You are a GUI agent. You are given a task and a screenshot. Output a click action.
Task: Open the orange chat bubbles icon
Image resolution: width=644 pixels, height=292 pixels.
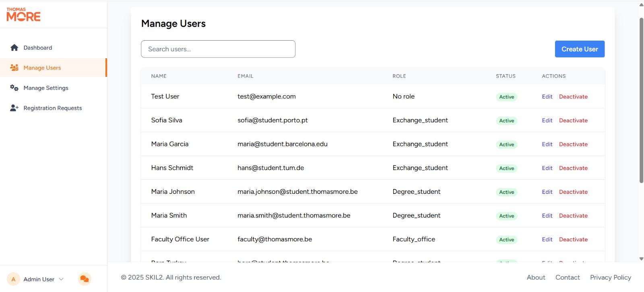tap(85, 279)
